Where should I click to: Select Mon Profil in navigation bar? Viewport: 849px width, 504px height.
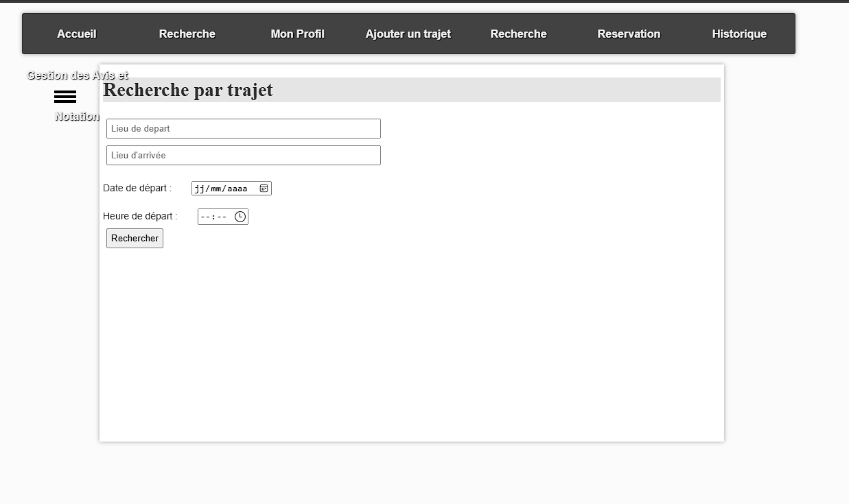click(297, 34)
